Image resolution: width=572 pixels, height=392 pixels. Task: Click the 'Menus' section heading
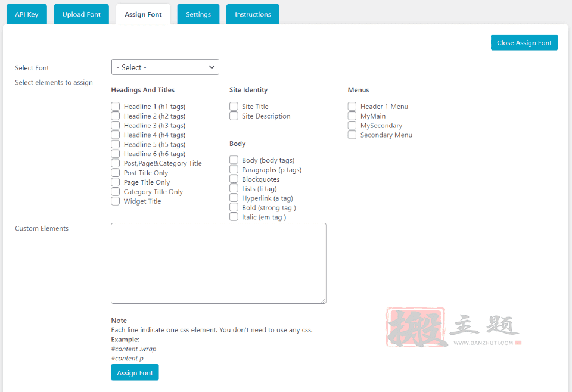(x=358, y=90)
